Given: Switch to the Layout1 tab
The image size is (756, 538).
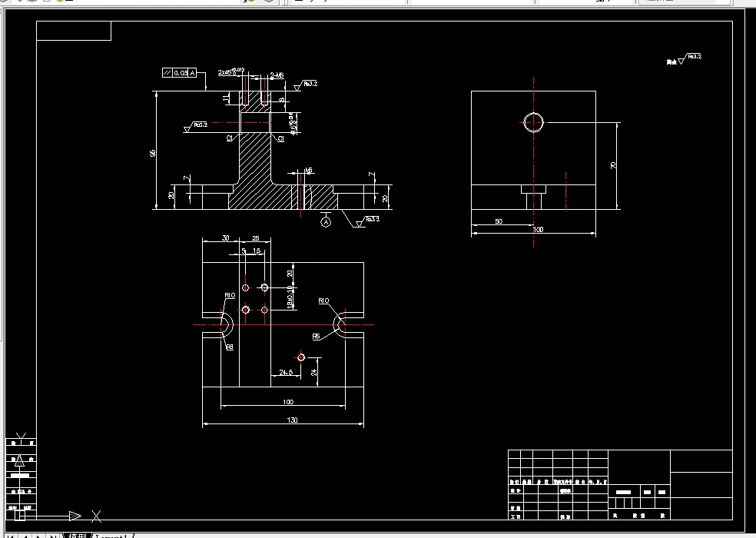Looking at the screenshot, I should 112,536.
